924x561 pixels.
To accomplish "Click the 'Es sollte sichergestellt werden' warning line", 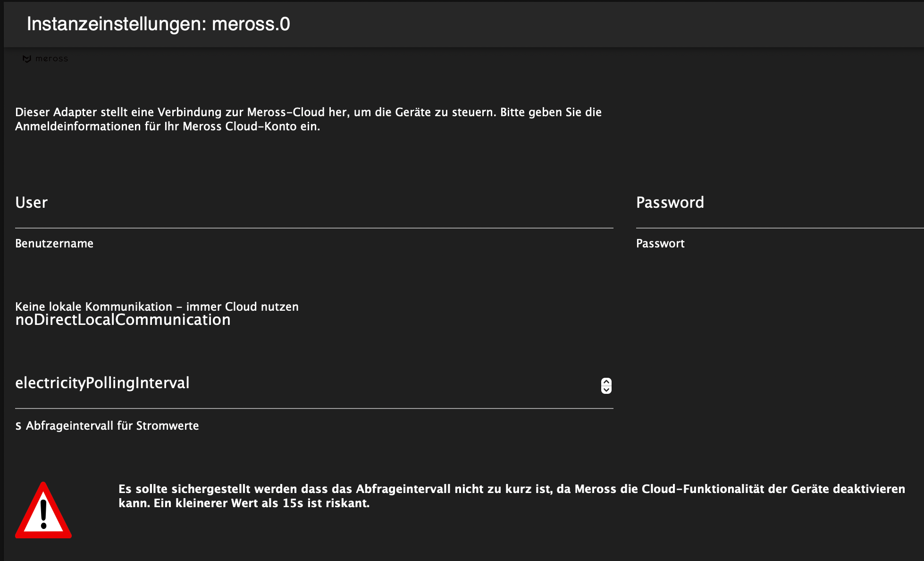I will tap(512, 489).
